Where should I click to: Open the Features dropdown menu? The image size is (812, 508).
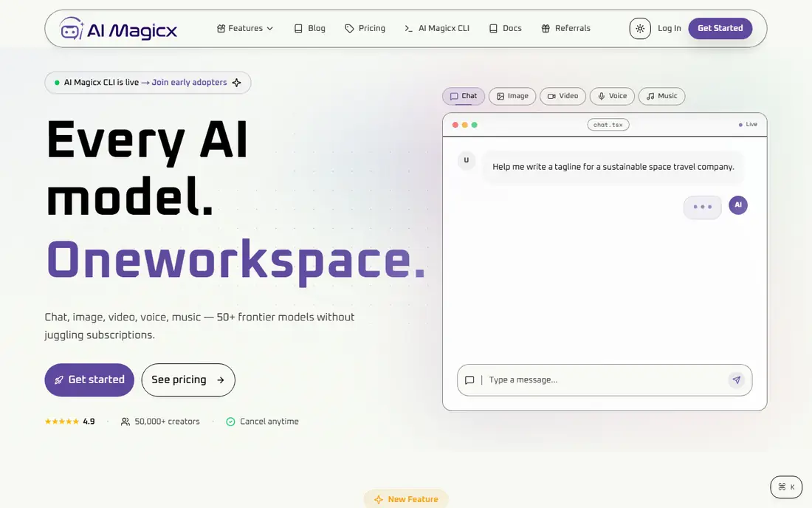[245, 29]
